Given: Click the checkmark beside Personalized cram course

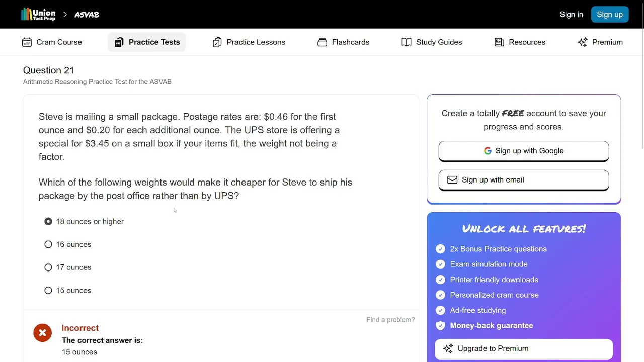Looking at the screenshot, I should click(440, 295).
